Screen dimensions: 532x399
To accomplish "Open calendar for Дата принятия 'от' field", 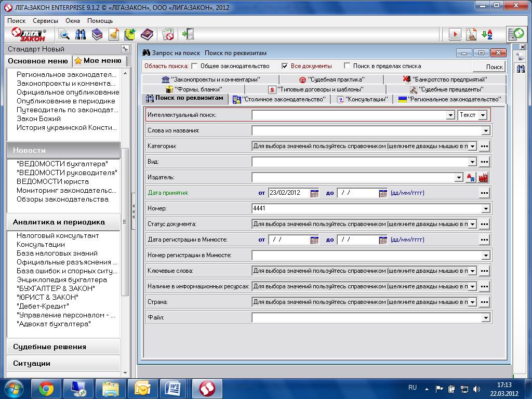I will pyautogui.click(x=314, y=193).
